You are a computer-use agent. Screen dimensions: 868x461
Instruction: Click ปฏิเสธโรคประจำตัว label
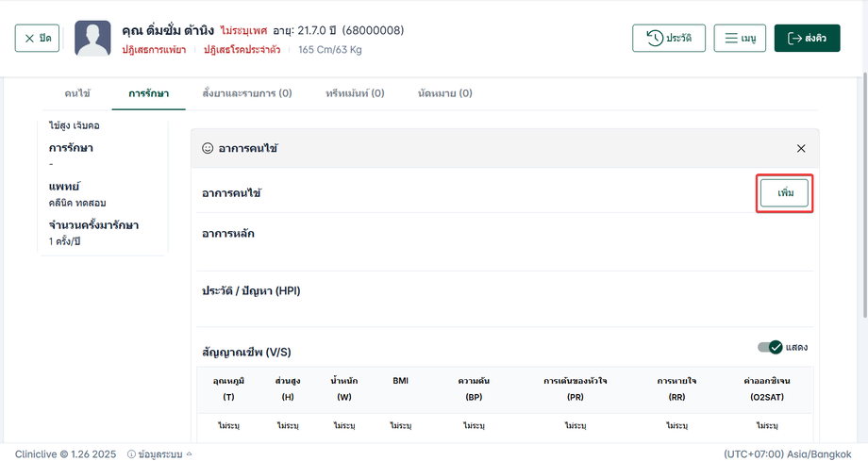point(242,50)
